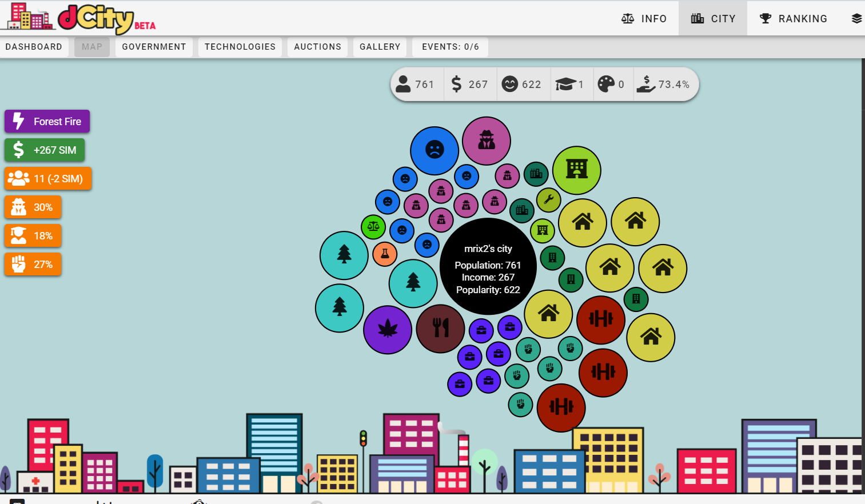Click the purple cannabis leaf circle
Image resolution: width=865 pixels, height=504 pixels.
[388, 330]
